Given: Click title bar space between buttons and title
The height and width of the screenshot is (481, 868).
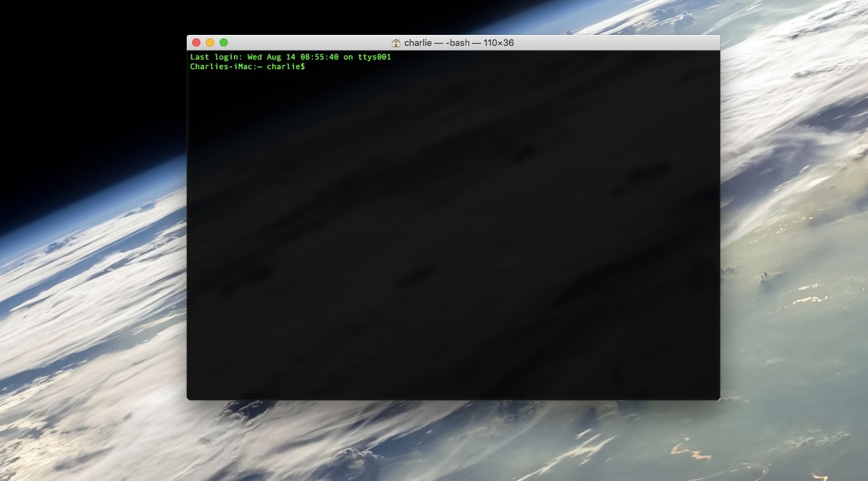Looking at the screenshot, I should [308, 42].
